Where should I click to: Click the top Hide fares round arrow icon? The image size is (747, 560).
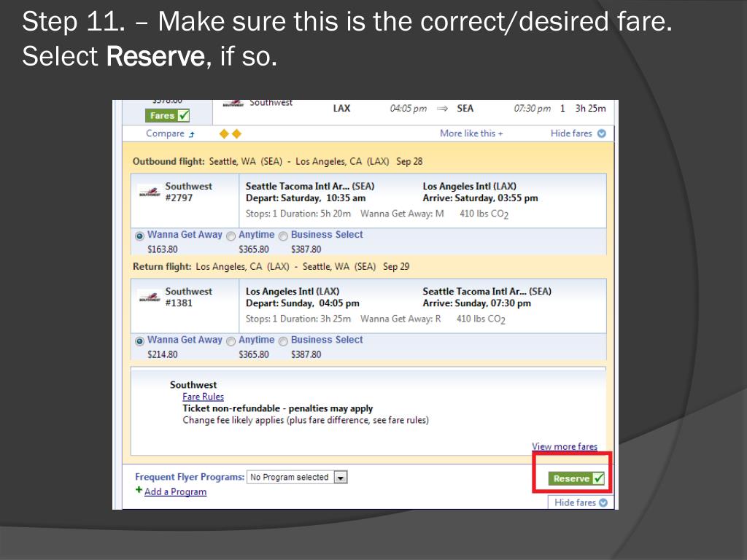click(602, 133)
